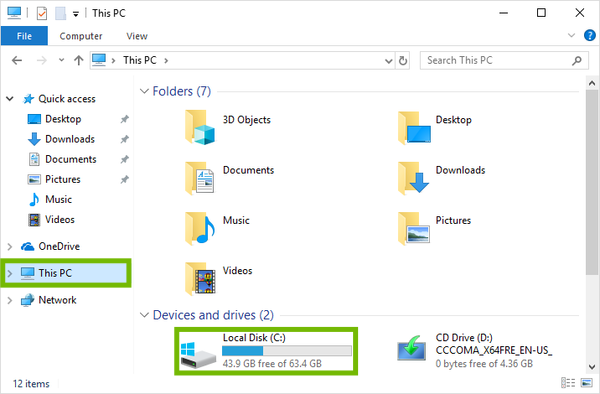The image size is (600, 394).
Task: Click the New folder icon in title bar
Action: coord(60,13)
